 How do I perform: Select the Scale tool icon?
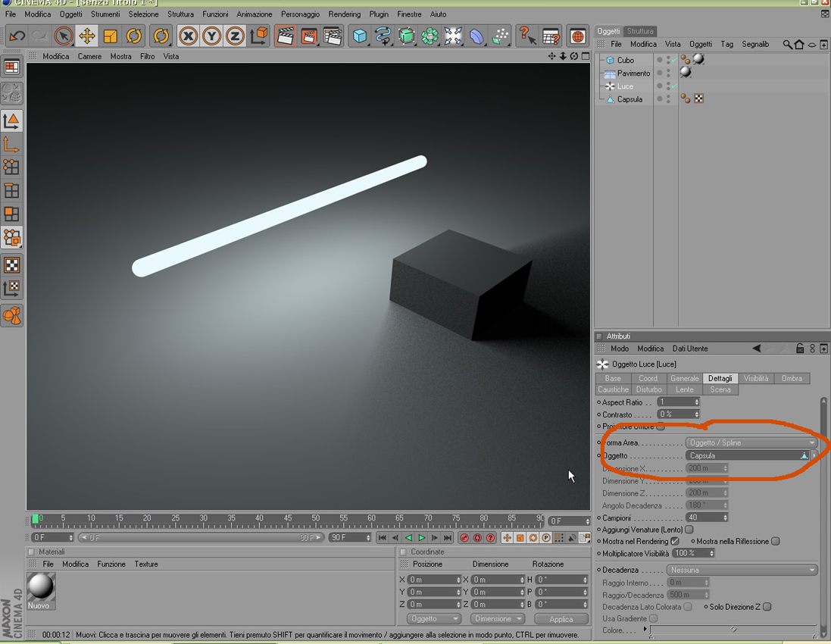(111, 36)
